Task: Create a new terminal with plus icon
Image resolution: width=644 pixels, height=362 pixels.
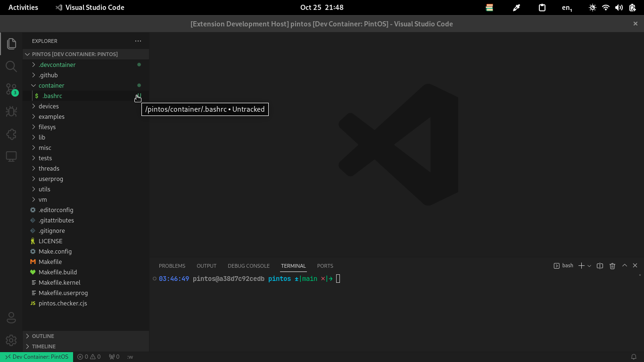Action: pos(581,266)
